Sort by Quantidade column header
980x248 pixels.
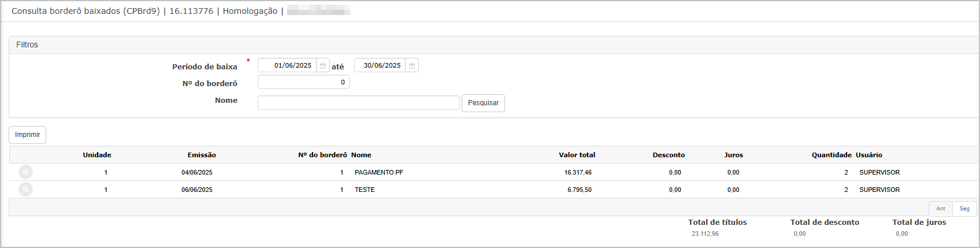(x=831, y=155)
